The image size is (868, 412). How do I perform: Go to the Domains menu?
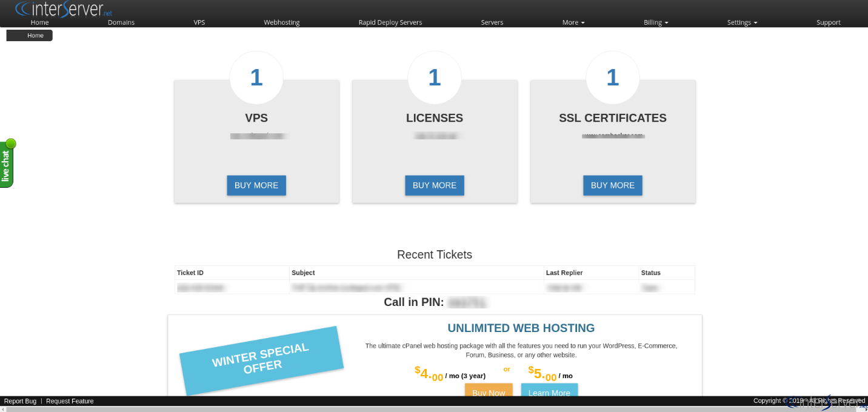point(121,22)
